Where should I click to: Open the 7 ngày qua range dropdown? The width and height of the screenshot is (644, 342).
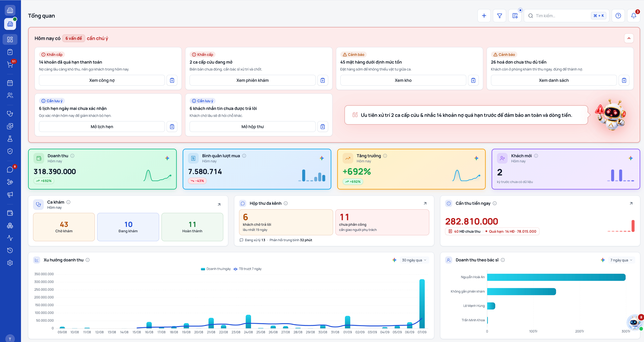(x=621, y=260)
